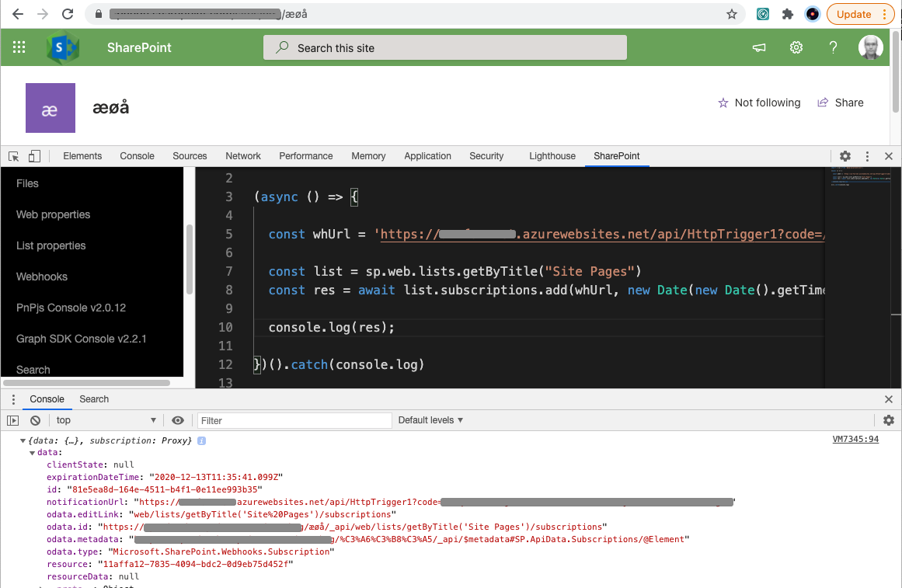Clear the console
Screen dimensions: 902x588
35,420
